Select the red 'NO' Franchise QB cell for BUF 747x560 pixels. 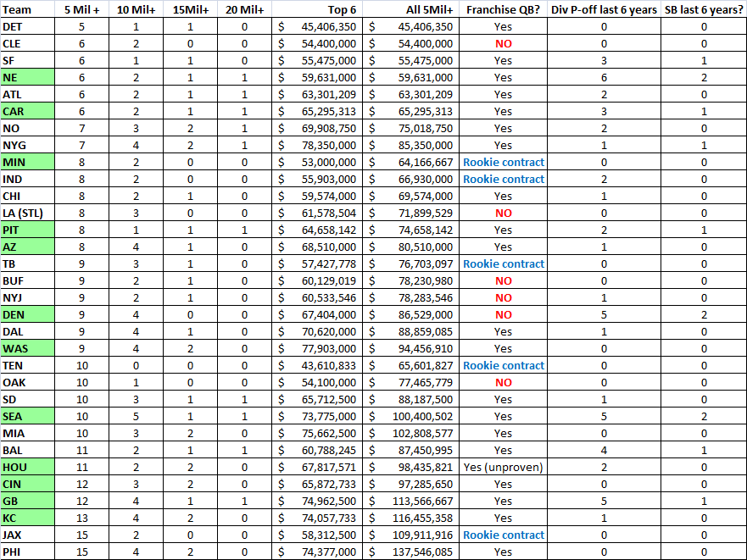503,281
